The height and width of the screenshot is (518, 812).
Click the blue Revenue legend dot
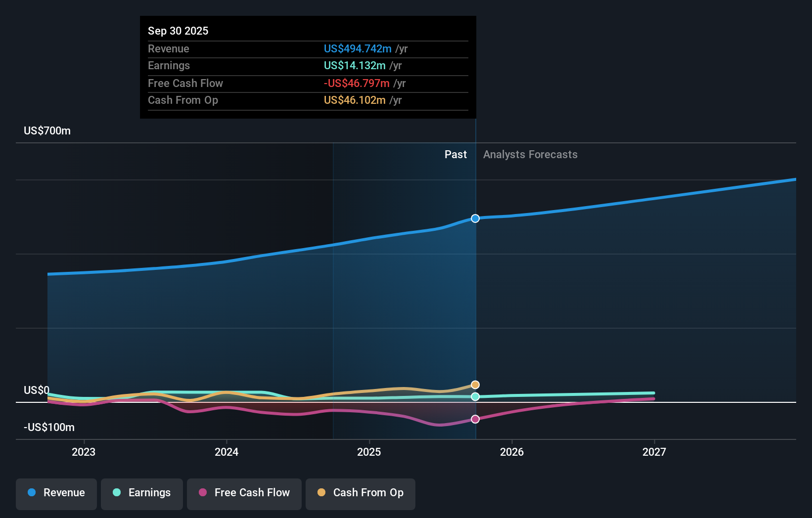[x=31, y=493]
